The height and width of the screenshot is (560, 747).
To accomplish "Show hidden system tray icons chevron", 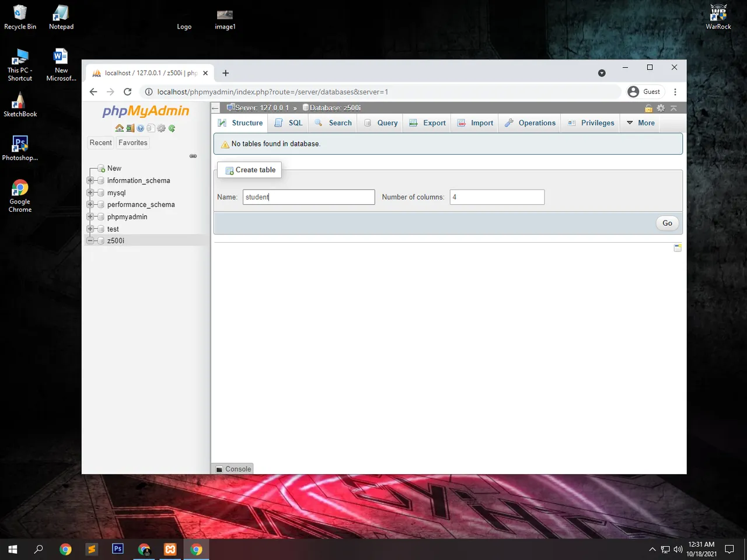I will pyautogui.click(x=652, y=549).
